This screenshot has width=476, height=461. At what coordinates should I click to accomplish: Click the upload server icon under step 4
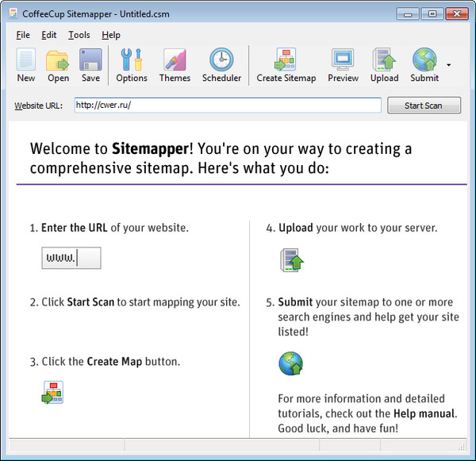pos(292,260)
